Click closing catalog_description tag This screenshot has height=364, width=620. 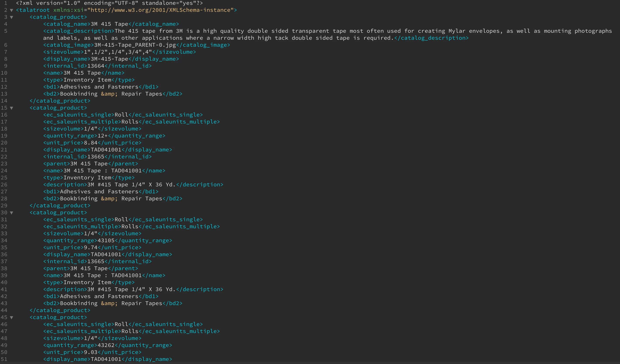[431, 38]
